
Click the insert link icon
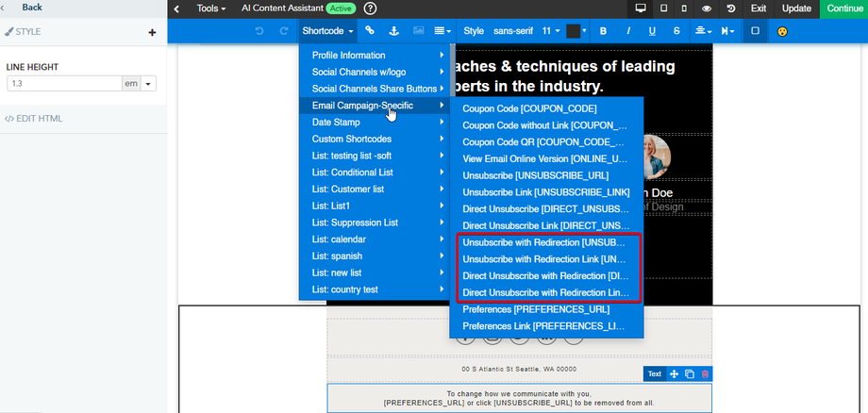(x=371, y=31)
